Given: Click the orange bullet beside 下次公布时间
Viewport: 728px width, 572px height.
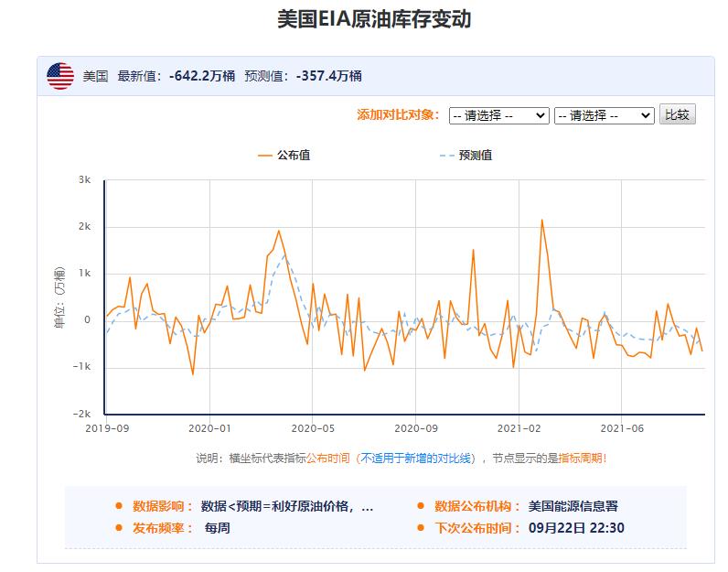Looking at the screenshot, I should point(420,528).
